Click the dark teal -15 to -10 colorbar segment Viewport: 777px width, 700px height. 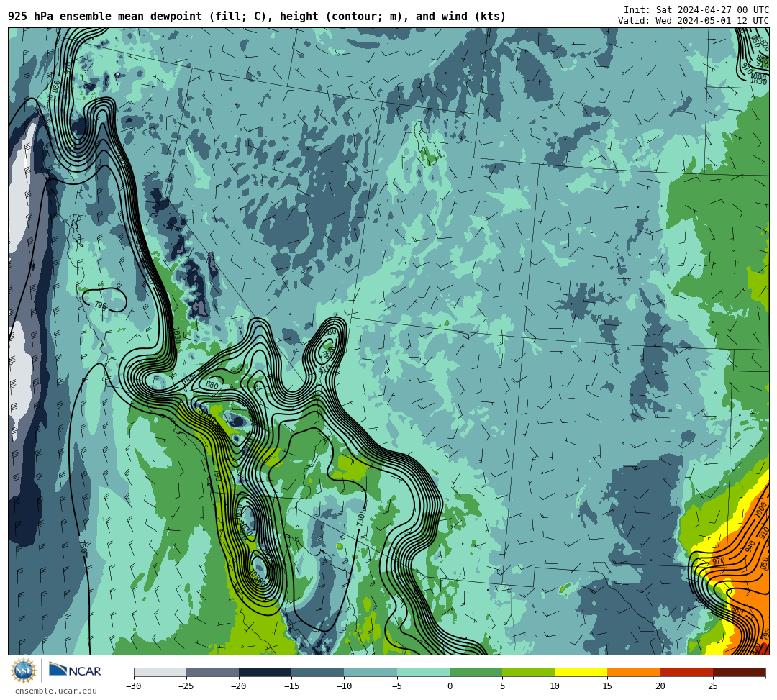[318, 672]
